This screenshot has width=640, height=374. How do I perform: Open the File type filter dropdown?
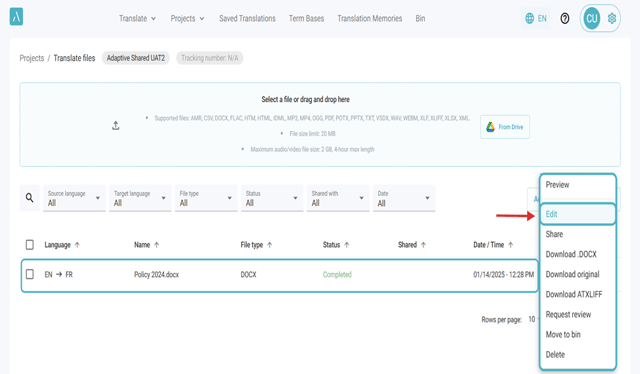206,198
